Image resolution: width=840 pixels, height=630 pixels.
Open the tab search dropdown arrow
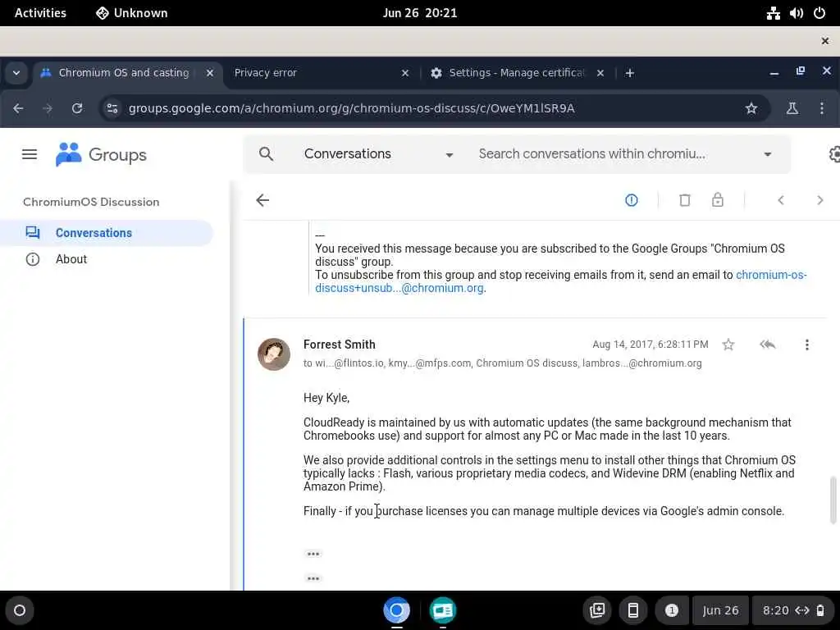tap(16, 73)
